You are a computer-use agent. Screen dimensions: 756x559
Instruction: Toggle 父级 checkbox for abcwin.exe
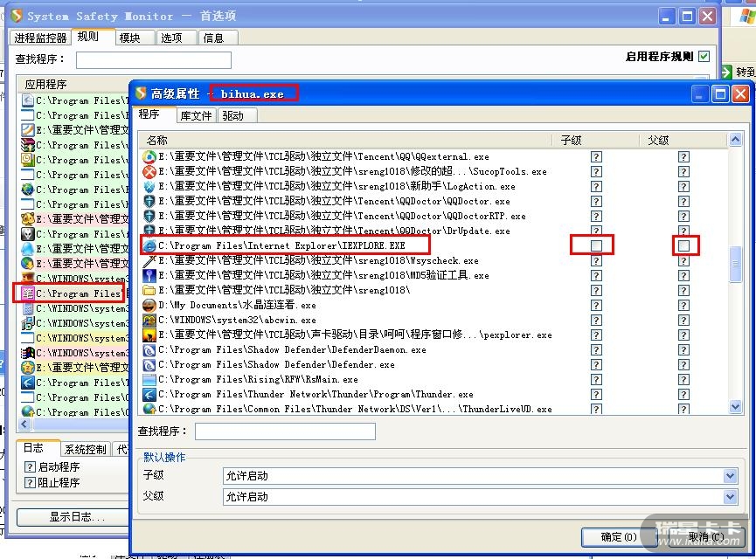pos(683,320)
